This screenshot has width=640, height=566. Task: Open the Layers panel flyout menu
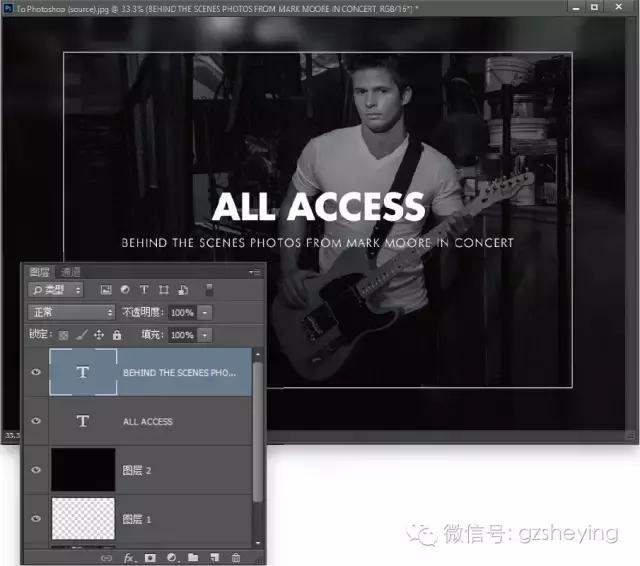(x=255, y=272)
